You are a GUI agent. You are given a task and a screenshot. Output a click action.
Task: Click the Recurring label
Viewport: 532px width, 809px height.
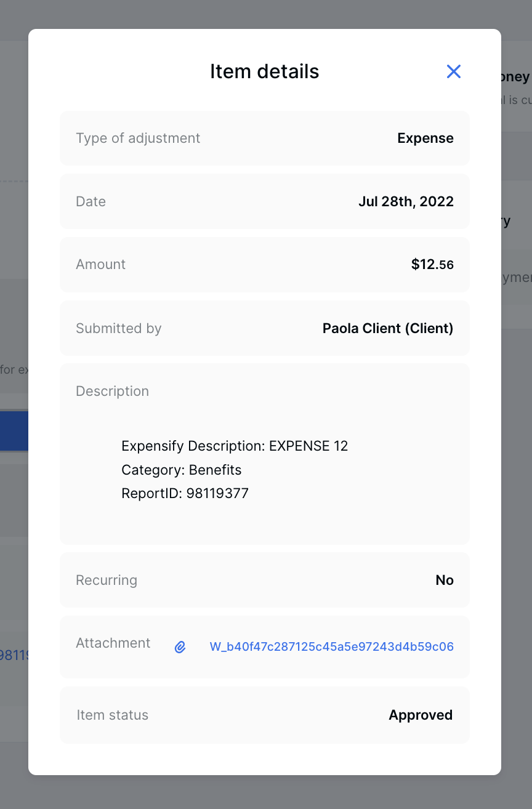click(x=107, y=581)
